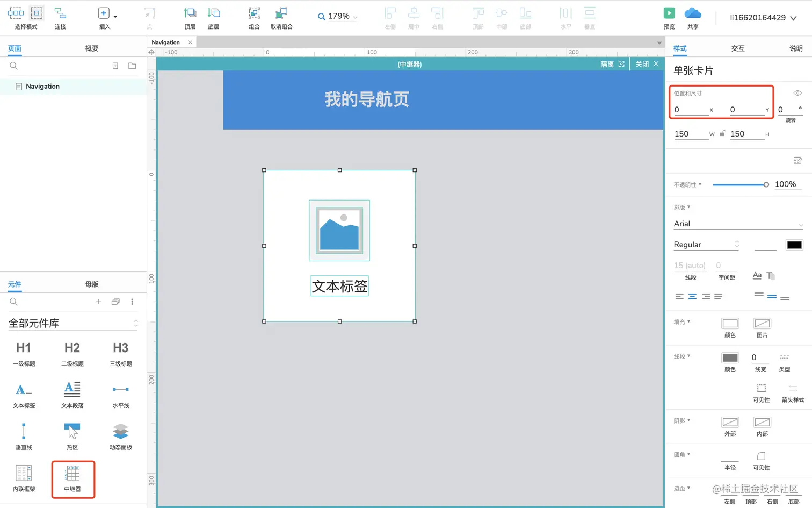
Task: Open the canvas tab list dropdown arrow
Action: [x=659, y=43]
